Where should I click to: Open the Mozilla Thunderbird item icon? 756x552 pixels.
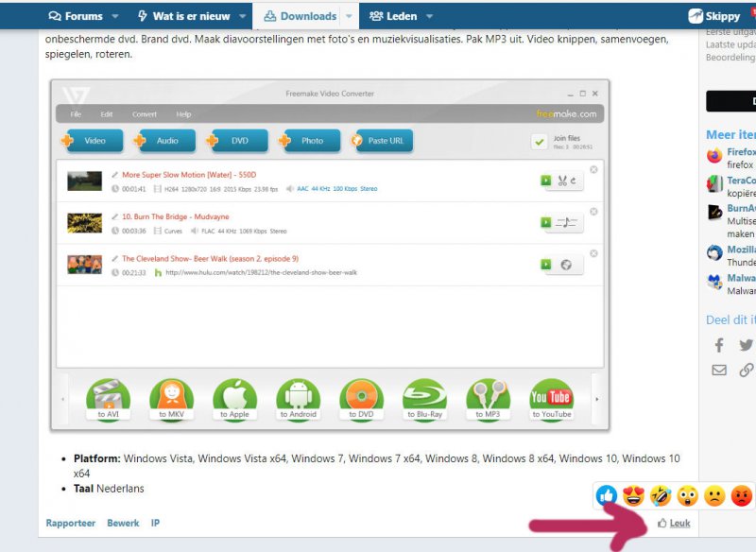click(714, 253)
